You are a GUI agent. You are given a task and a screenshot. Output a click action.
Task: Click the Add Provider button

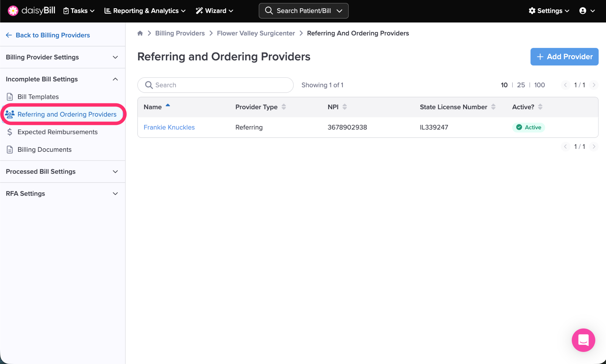[x=564, y=57]
